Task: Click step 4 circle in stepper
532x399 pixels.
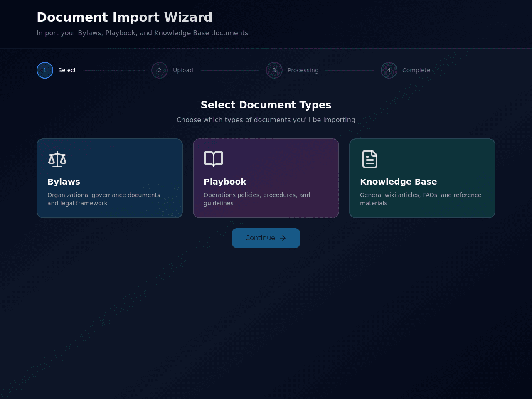Action: click(x=389, y=70)
